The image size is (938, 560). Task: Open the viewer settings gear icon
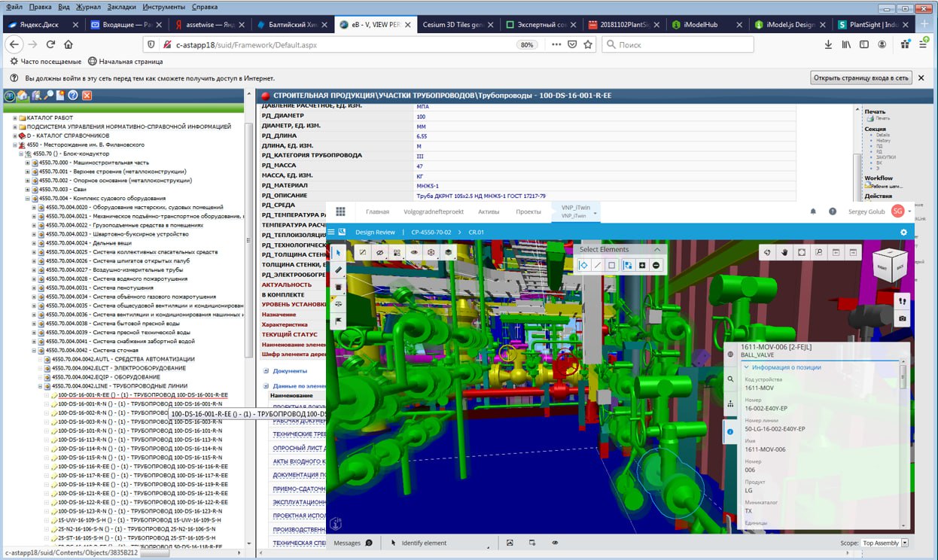click(x=904, y=232)
